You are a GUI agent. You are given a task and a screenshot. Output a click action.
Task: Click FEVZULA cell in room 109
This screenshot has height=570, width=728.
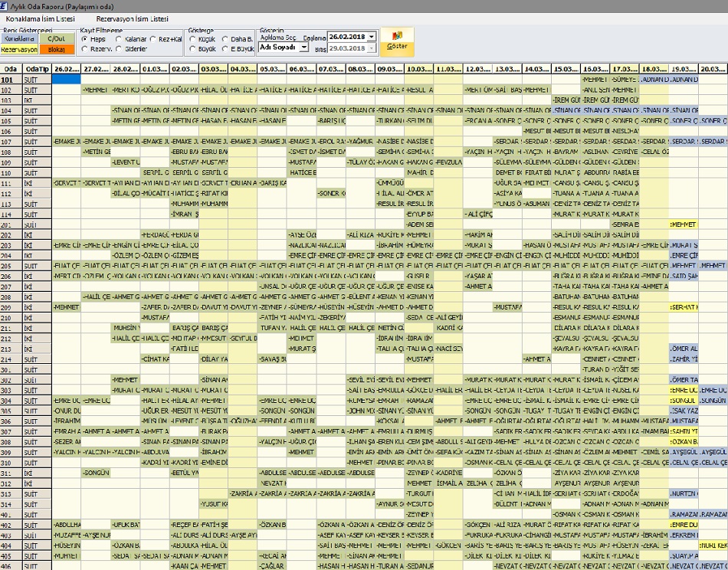448,162
